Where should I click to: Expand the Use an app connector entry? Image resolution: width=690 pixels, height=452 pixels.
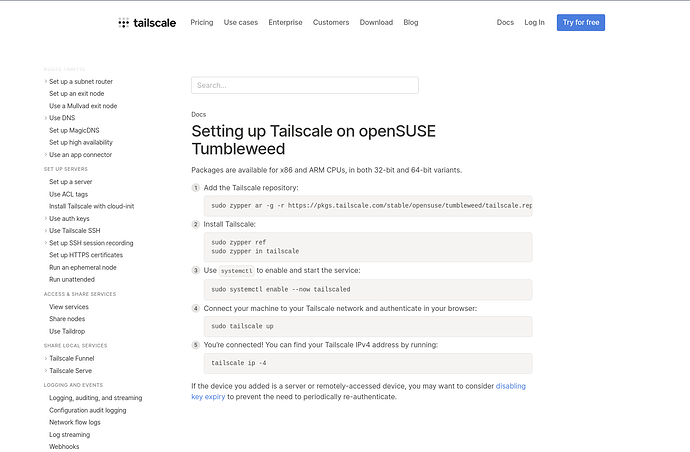tap(45, 155)
